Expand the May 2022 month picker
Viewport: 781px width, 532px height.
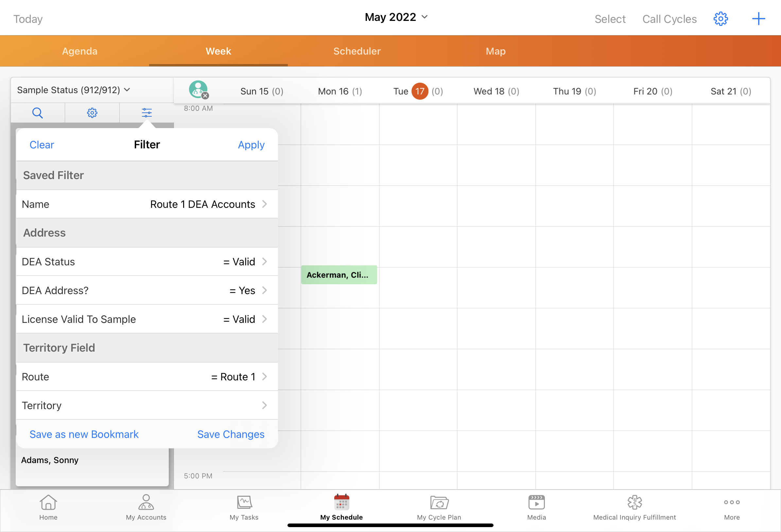(x=396, y=17)
